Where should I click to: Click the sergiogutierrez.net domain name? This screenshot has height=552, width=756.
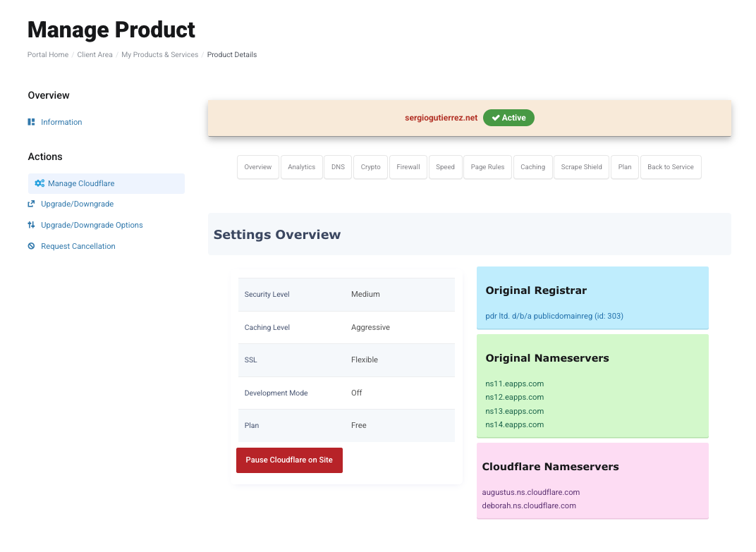pos(441,118)
